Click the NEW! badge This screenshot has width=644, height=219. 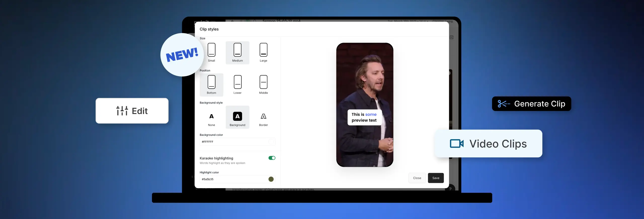coord(182,55)
